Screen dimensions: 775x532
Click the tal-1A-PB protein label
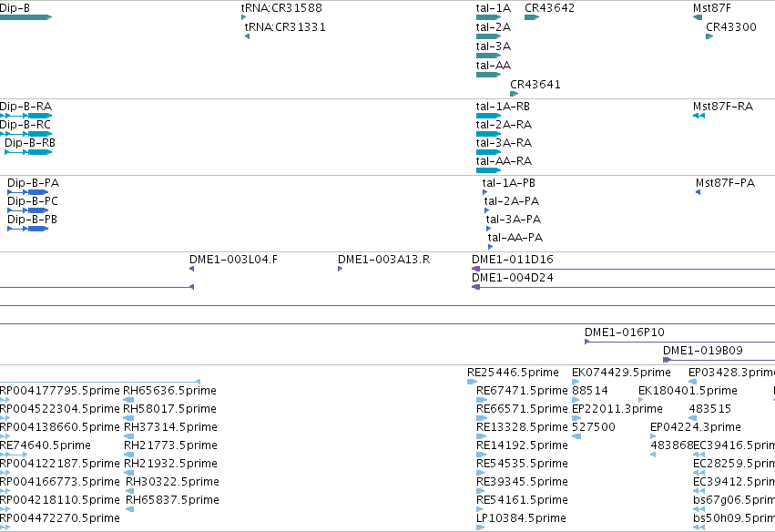pos(508,183)
